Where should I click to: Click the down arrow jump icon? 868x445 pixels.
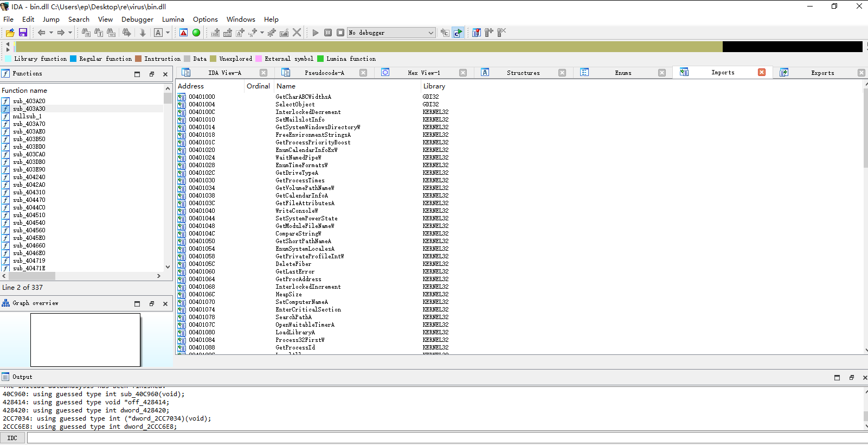pos(143,33)
